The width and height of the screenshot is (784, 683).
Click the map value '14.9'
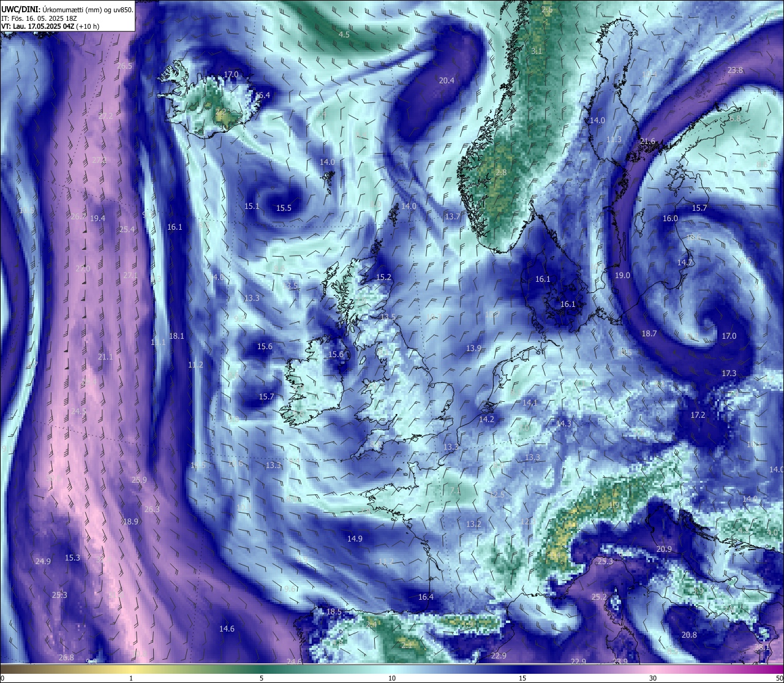tap(355, 539)
